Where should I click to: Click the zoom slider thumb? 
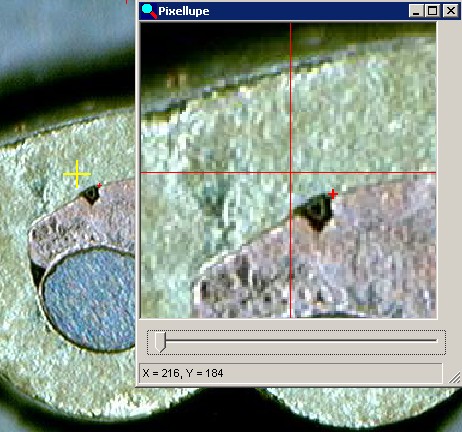[x=160, y=342]
